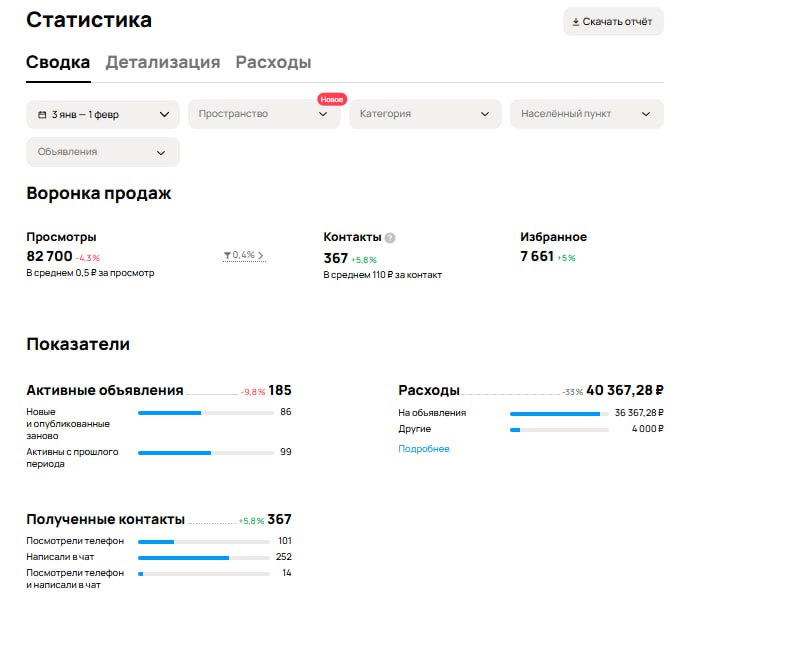The image size is (786, 649).
Task: Click the Подробнее link under Расходы
Action: [424, 449]
